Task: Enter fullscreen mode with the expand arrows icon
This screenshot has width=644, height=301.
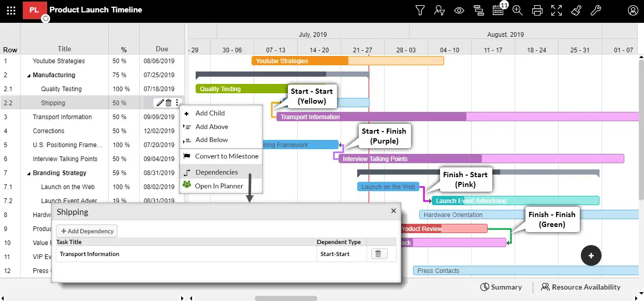Action: click(557, 10)
